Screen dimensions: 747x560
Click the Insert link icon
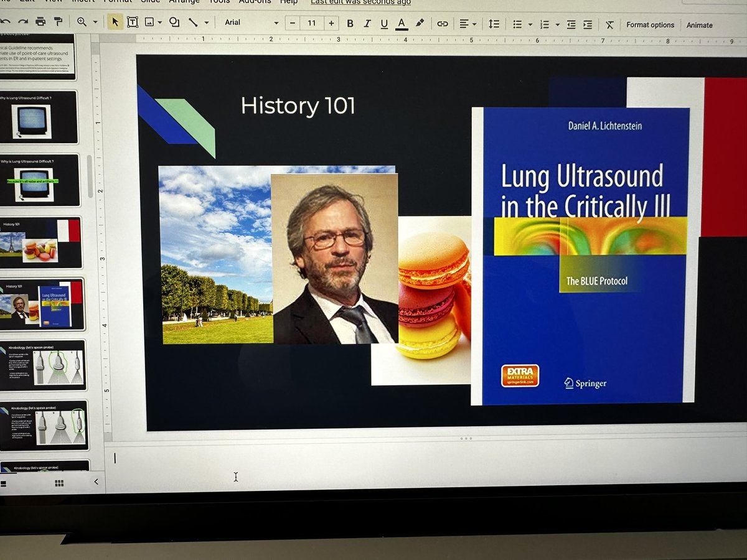[x=443, y=24]
